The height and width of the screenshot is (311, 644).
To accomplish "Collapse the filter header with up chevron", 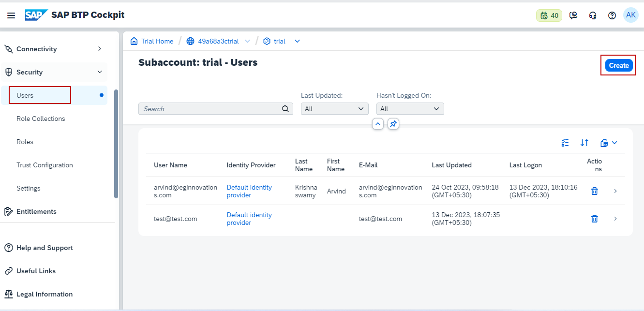I will pyautogui.click(x=378, y=124).
